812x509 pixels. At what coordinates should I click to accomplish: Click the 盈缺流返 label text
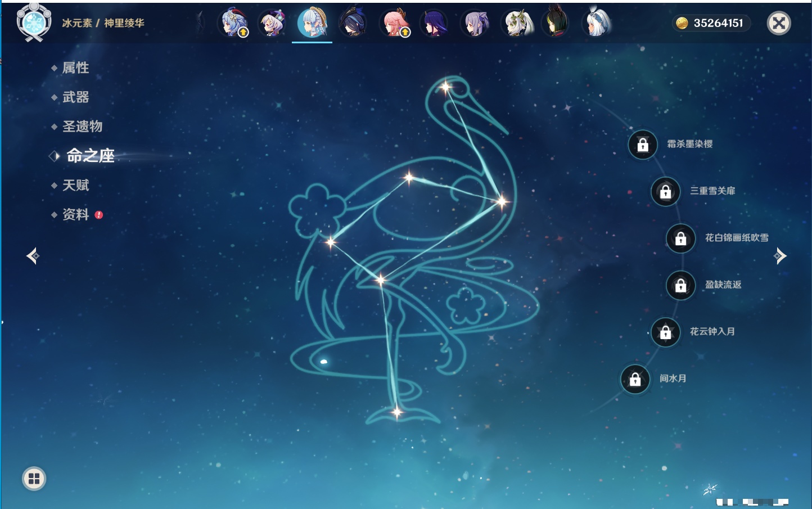(x=723, y=285)
